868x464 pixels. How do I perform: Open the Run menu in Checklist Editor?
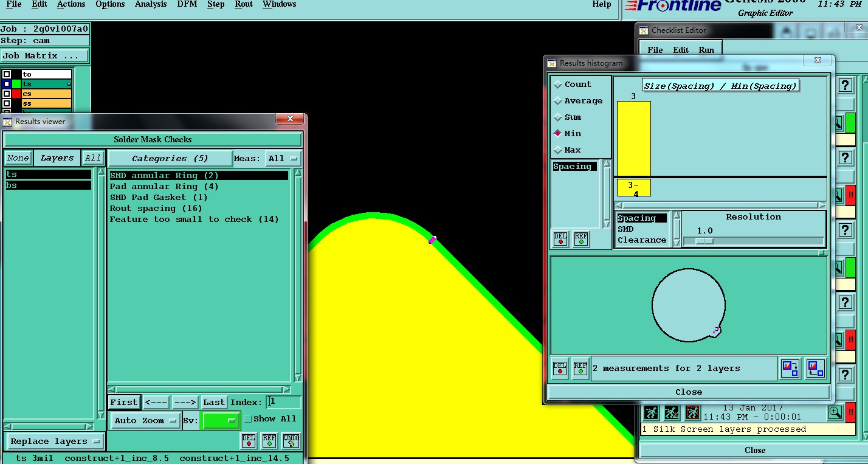click(706, 50)
